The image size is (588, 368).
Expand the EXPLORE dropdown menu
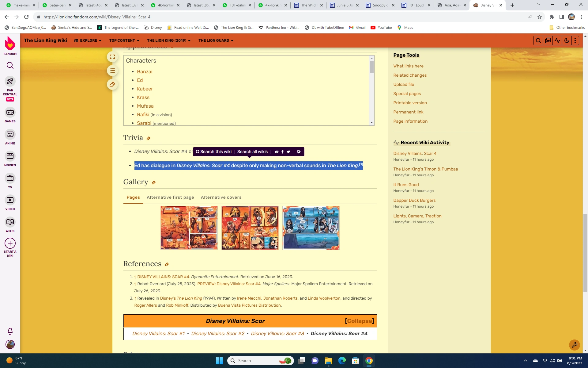click(x=88, y=40)
